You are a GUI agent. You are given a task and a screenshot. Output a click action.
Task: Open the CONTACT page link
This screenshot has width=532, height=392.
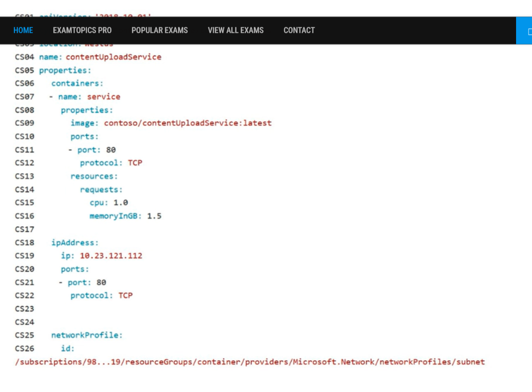click(x=299, y=30)
